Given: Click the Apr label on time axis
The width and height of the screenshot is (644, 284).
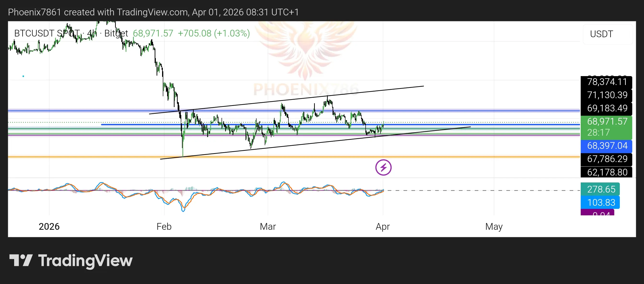Looking at the screenshot, I should click(x=382, y=226).
